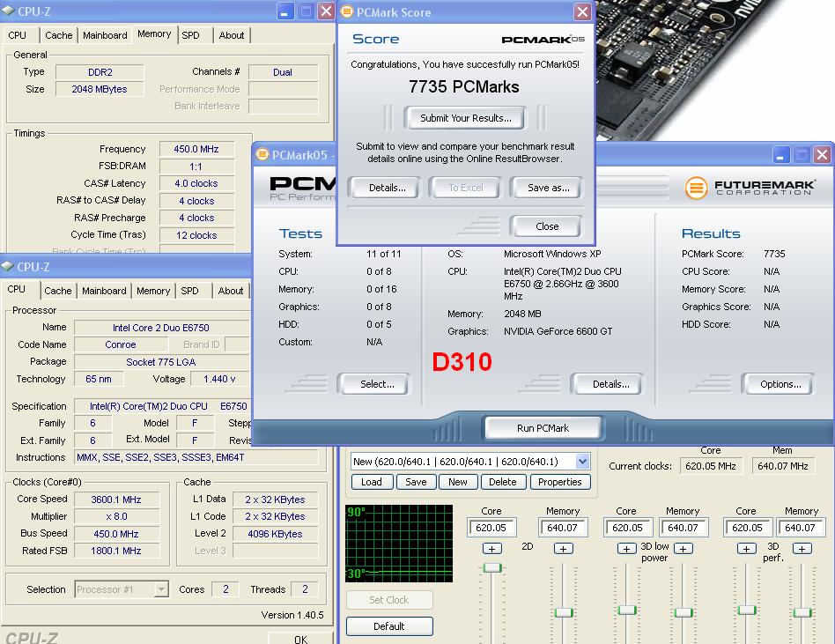The height and width of the screenshot is (644, 835).
Task: Click the PCMark05 main window title icon
Action: 262,154
